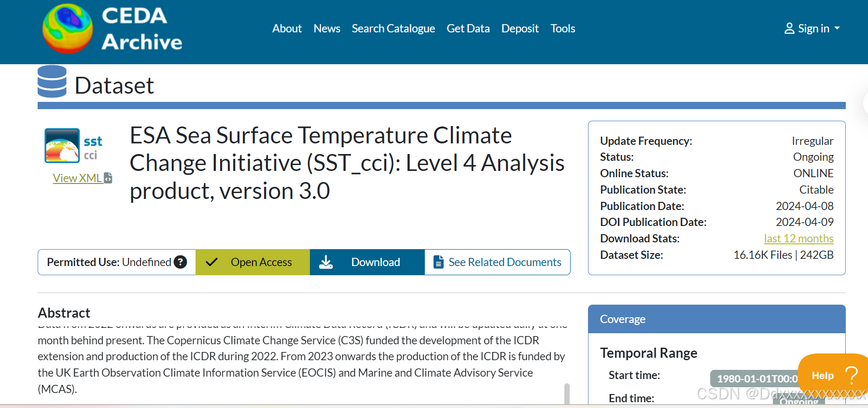Click the XML file icon
868x408 pixels.
point(108,178)
